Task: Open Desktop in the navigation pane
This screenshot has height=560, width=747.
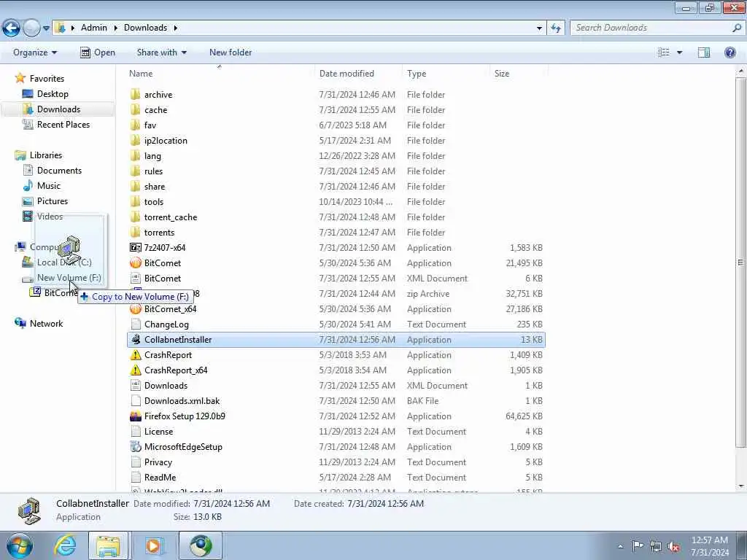Action: point(53,94)
